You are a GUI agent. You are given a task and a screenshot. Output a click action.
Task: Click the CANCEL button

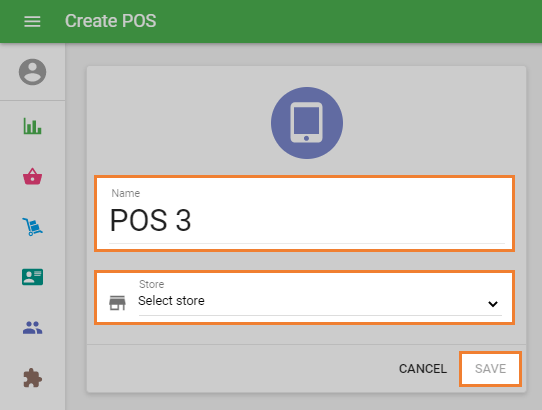(x=423, y=369)
